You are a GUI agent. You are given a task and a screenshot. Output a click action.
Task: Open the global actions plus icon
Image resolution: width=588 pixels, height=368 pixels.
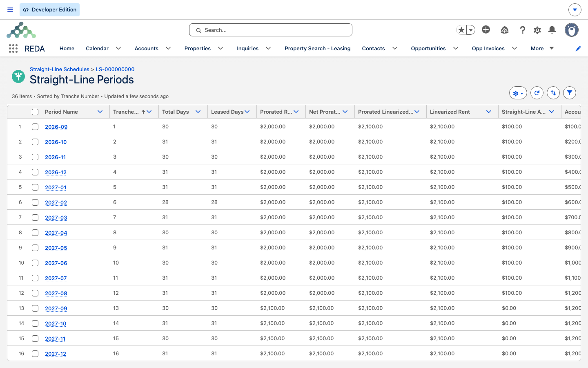click(486, 29)
